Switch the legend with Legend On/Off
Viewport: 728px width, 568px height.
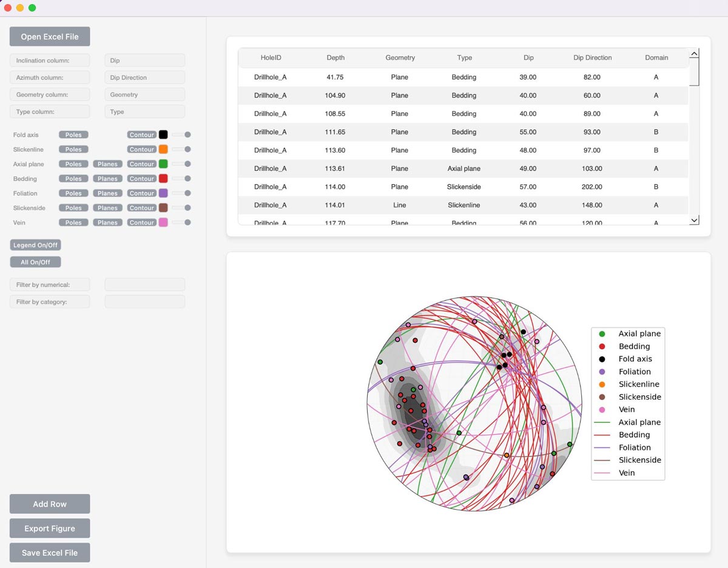click(x=35, y=245)
